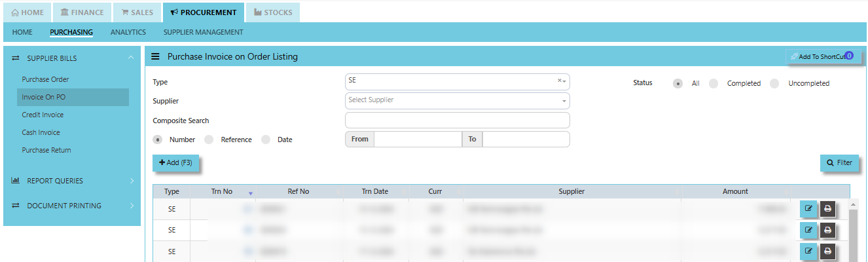Viewport: 868px width, 262px height.
Task: Switch to the SALES tab
Action: point(137,12)
